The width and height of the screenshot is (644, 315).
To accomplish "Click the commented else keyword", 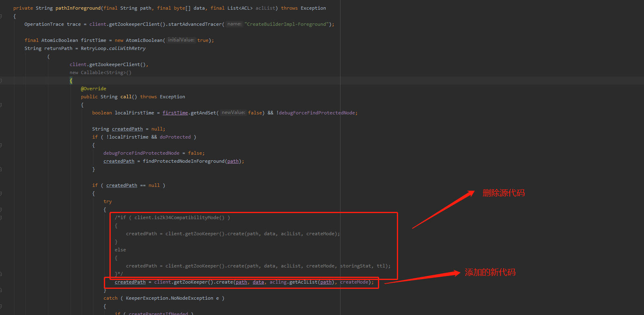I will pos(120,250).
